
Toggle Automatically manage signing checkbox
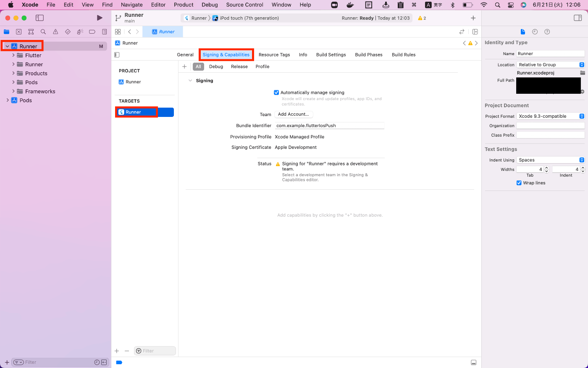[x=276, y=93]
